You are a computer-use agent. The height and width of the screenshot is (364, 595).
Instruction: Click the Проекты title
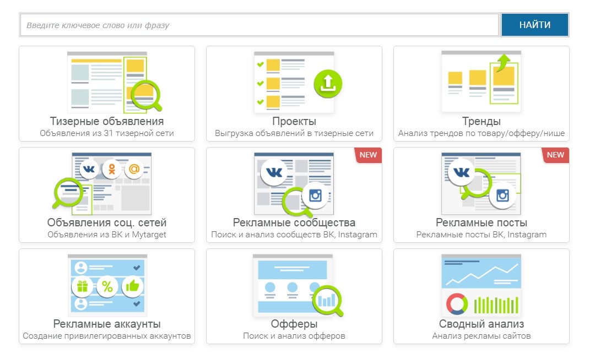point(294,121)
